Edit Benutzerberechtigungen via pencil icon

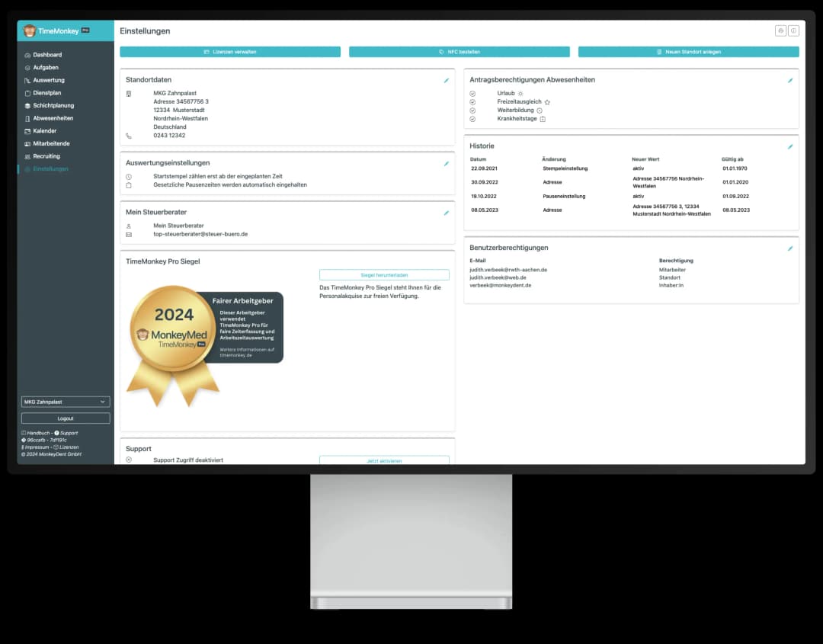790,248
